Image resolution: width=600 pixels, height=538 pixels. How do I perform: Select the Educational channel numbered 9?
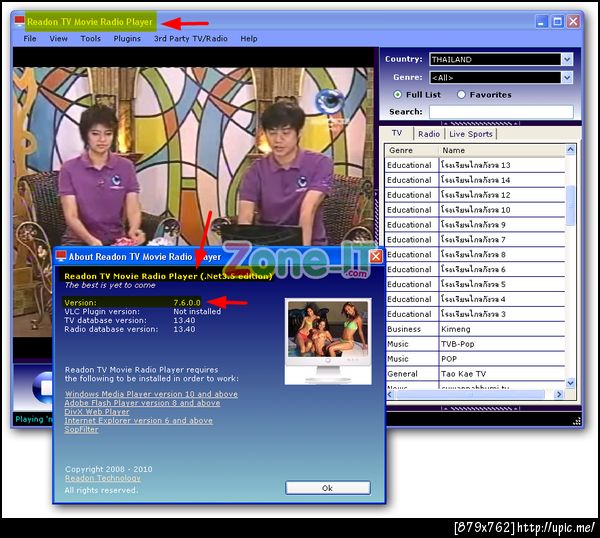pyautogui.click(x=475, y=225)
